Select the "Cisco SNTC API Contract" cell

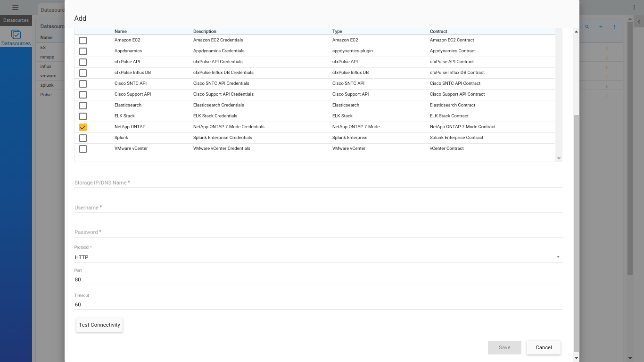tap(455, 83)
